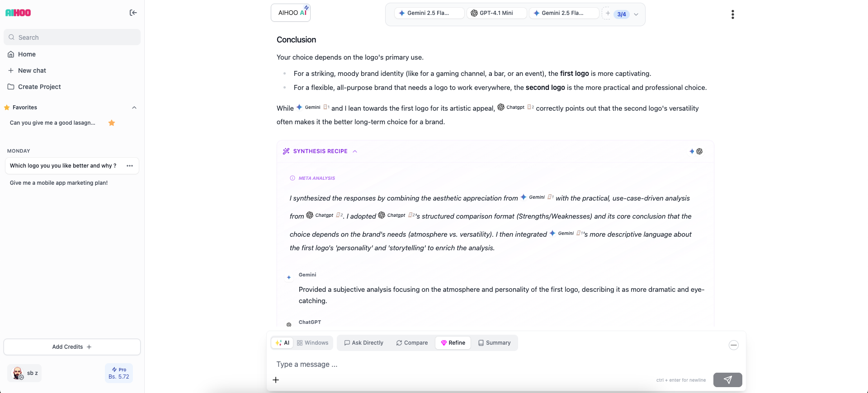Add another model with the plus icon

tap(608, 14)
